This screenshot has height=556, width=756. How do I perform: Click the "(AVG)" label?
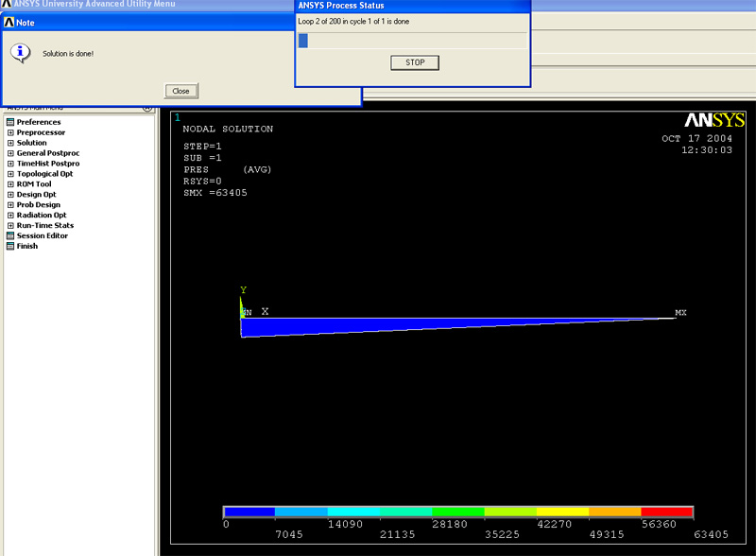[x=257, y=169]
